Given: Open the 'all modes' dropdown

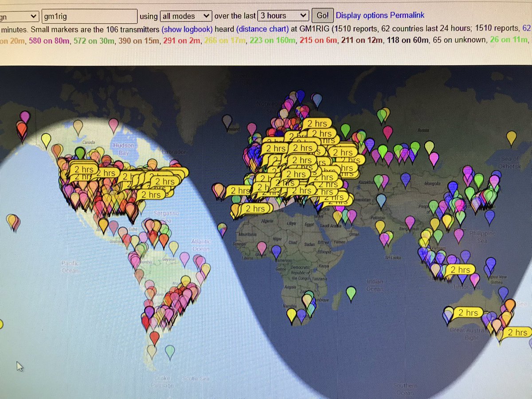Looking at the screenshot, I should pyautogui.click(x=185, y=16).
